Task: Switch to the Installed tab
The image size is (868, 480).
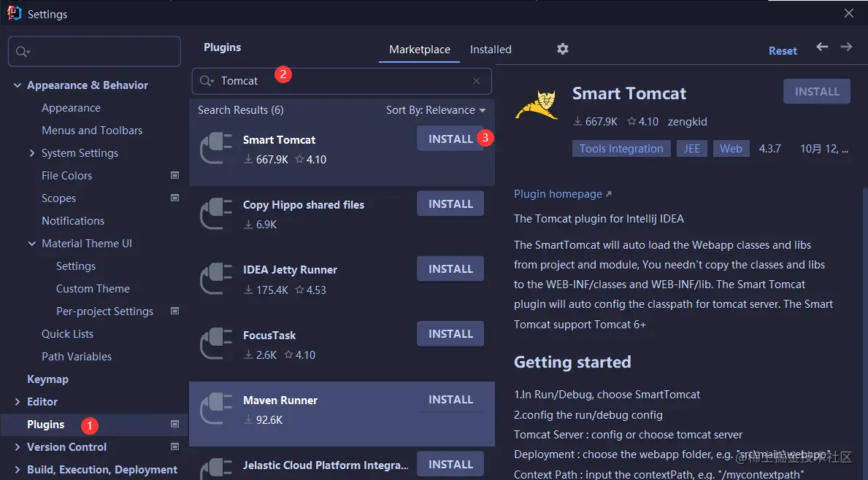Action: [x=491, y=50]
